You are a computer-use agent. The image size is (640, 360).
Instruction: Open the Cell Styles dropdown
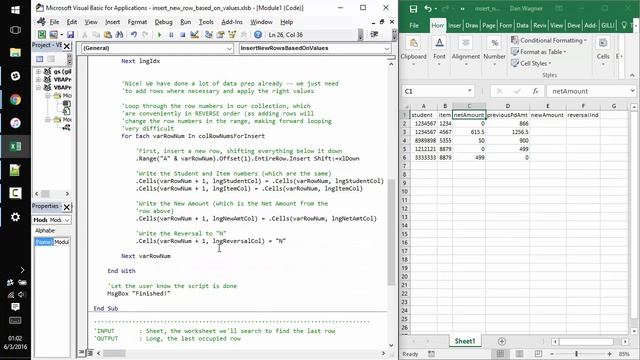point(531,63)
